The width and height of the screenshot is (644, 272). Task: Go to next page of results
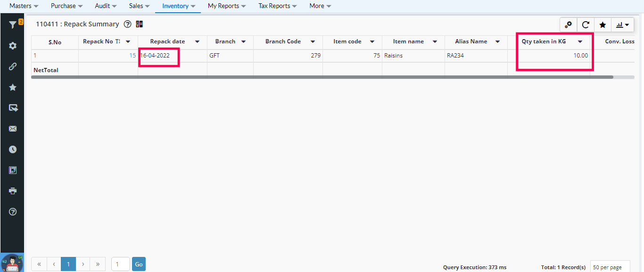[x=83, y=264]
